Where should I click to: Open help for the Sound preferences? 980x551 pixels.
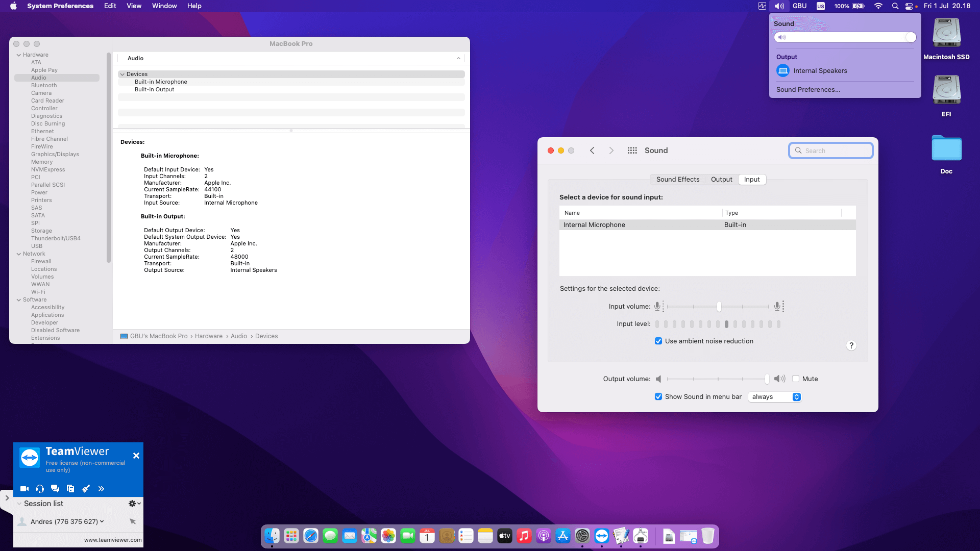click(851, 345)
